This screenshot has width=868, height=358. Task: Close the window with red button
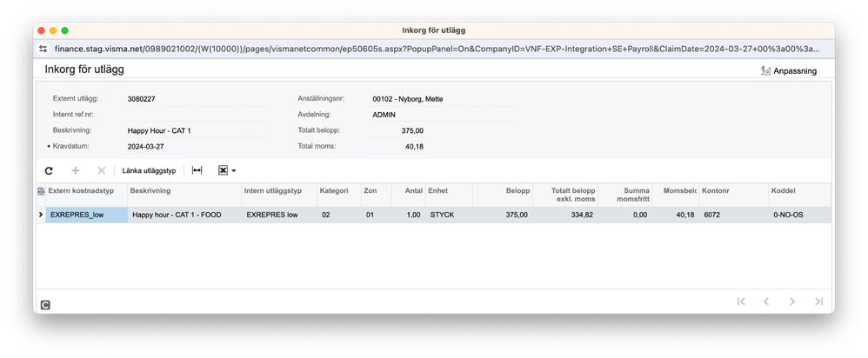click(42, 30)
